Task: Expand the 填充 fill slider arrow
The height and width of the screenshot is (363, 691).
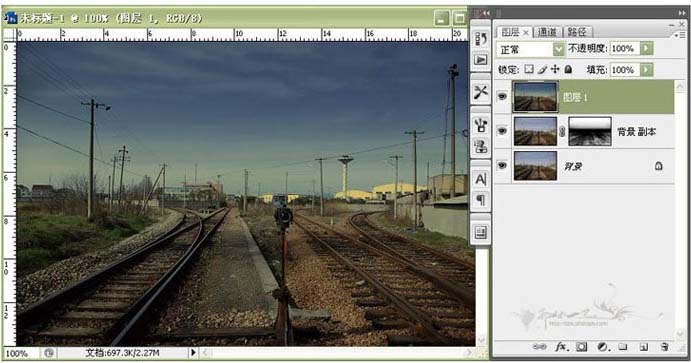Action: click(646, 70)
